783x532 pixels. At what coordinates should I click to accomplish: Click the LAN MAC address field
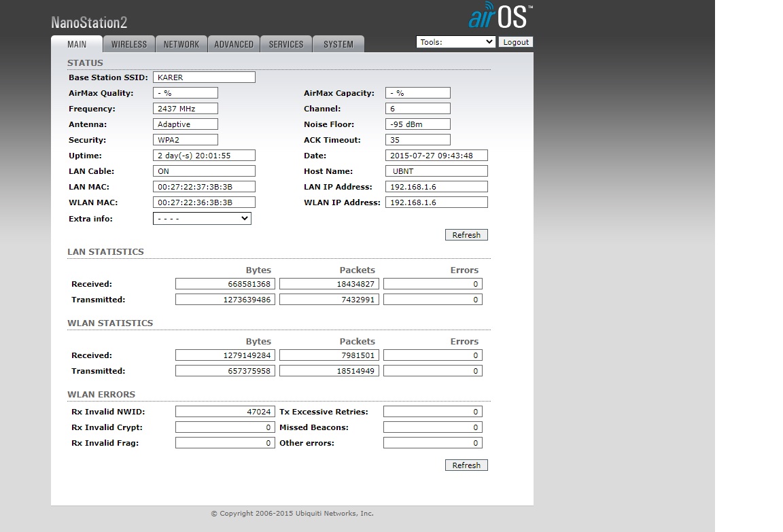click(204, 187)
